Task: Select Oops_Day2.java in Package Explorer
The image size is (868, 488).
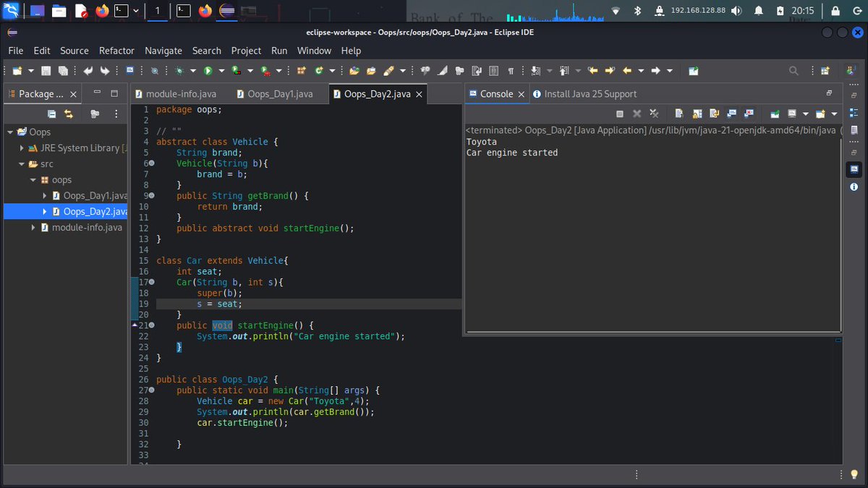Action: point(92,211)
